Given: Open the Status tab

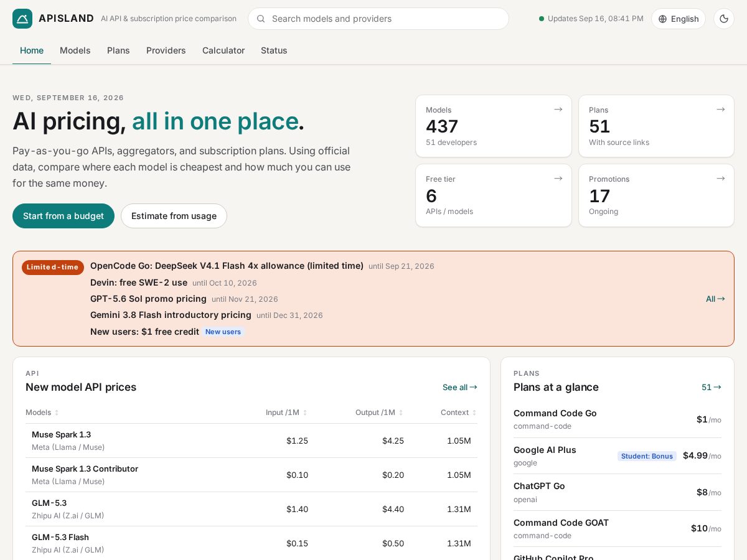Looking at the screenshot, I should coord(274,50).
